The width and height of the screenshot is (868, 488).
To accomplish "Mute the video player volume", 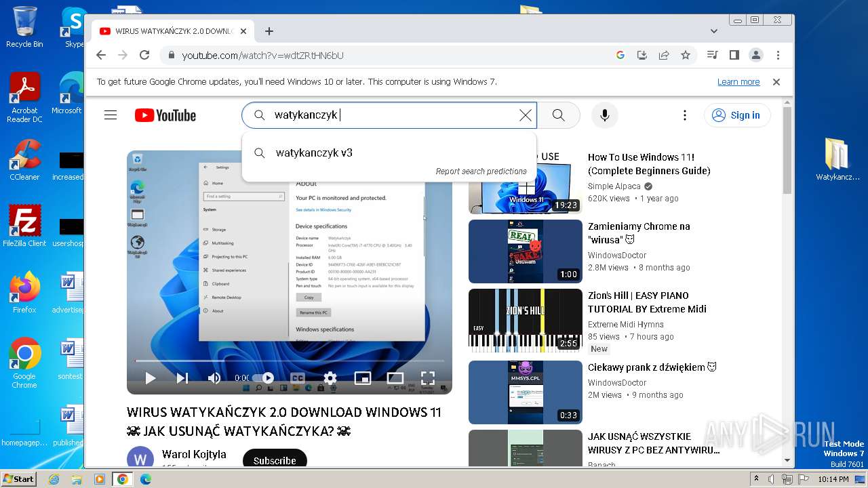I will (x=214, y=378).
